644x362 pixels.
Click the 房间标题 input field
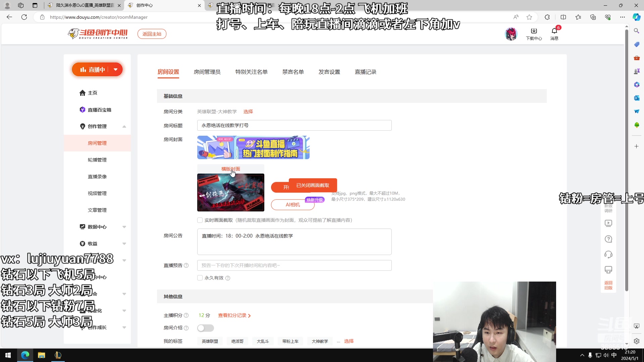pos(294,125)
